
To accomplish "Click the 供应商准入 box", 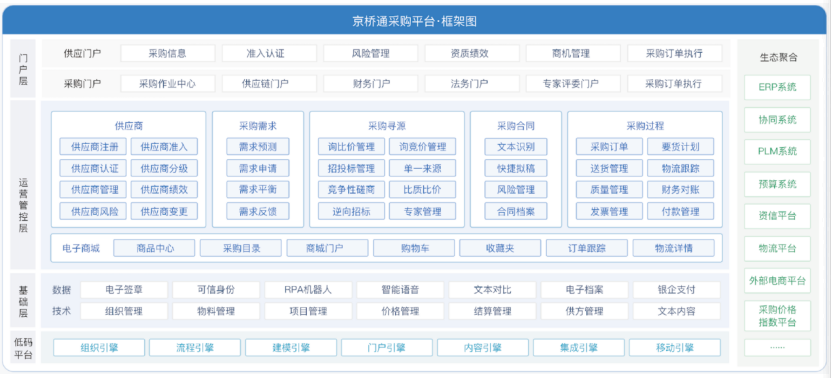I will click(164, 146).
